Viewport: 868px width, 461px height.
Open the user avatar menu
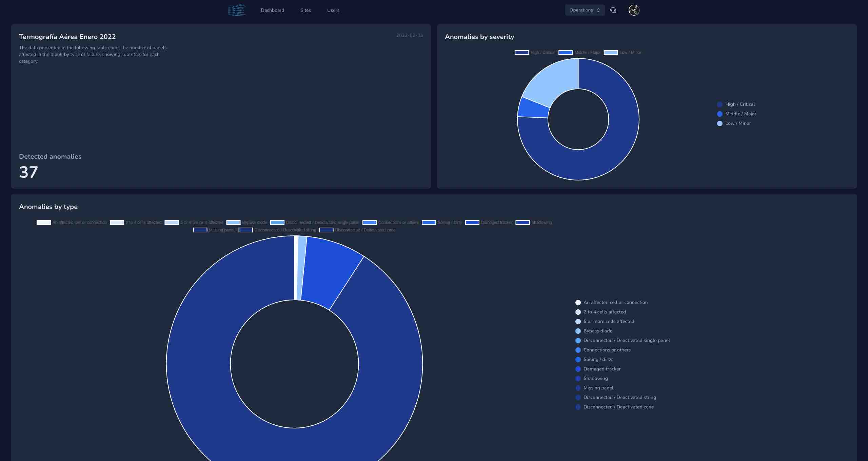point(634,10)
